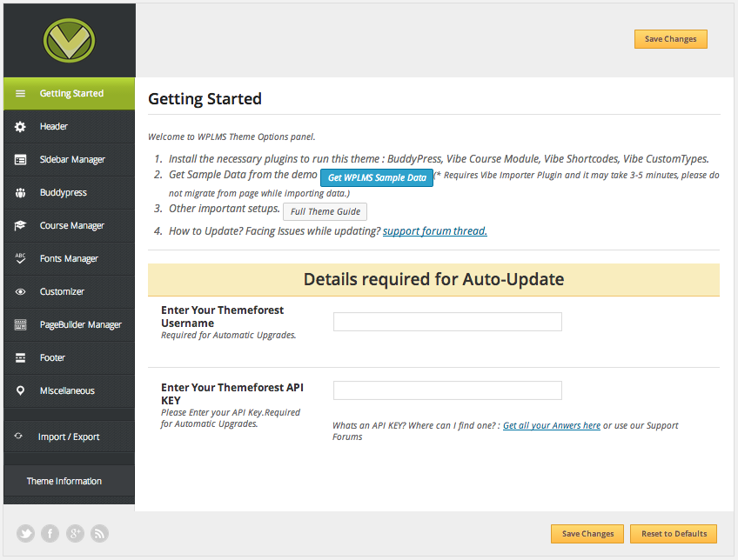Click the PageBuilder Manager keyboard icon
Viewport: 738px width, 560px height.
coord(20,324)
